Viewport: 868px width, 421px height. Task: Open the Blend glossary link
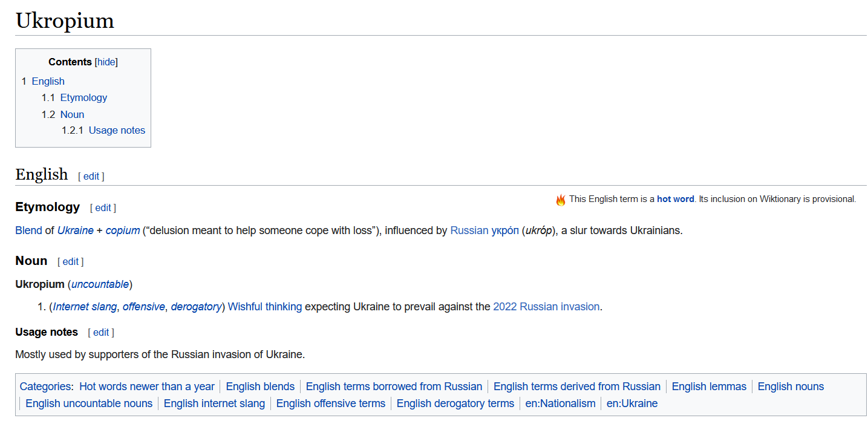point(29,230)
